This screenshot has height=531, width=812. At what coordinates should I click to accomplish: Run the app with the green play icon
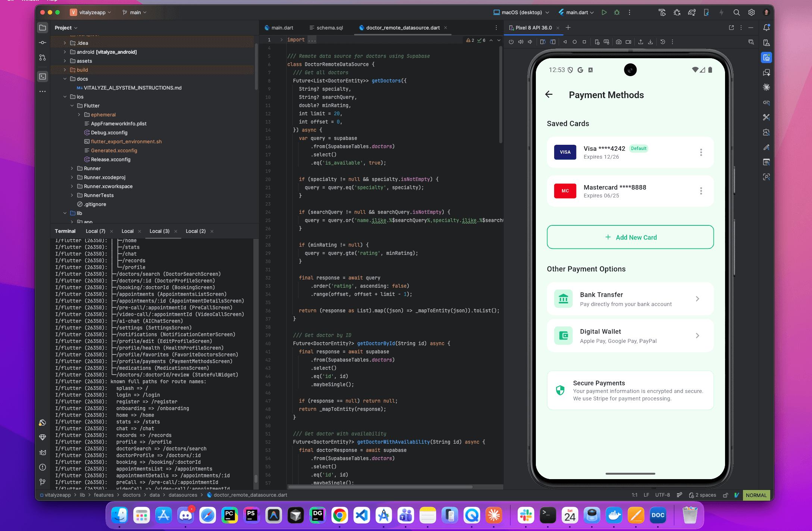605,12
